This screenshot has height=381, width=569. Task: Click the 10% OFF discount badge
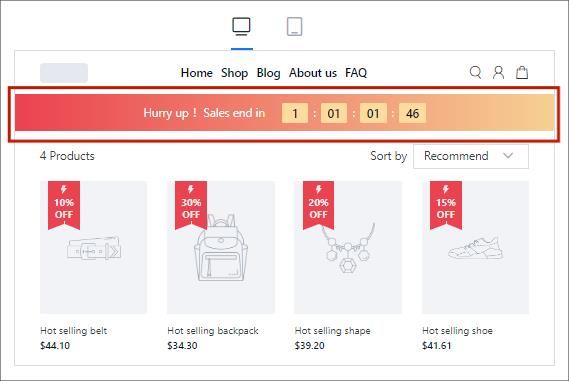coord(64,205)
